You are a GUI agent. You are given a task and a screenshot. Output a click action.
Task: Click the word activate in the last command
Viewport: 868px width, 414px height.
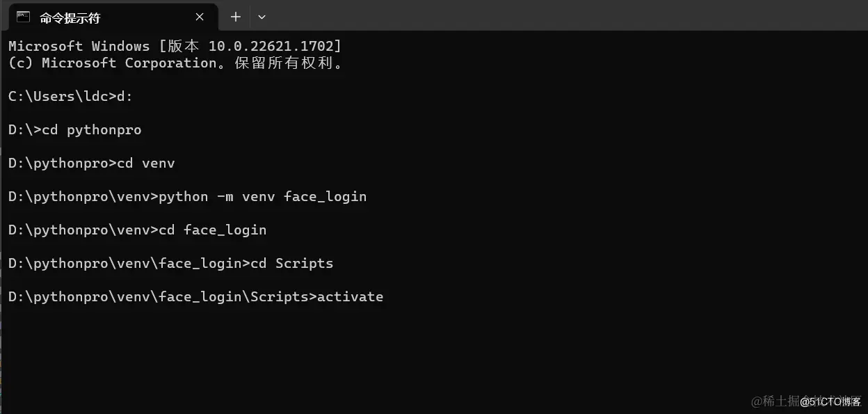(x=350, y=296)
